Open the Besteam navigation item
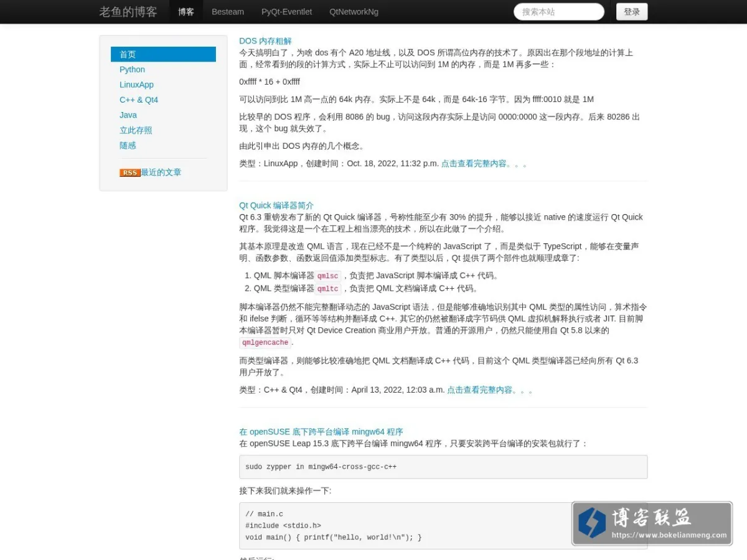 coord(228,12)
